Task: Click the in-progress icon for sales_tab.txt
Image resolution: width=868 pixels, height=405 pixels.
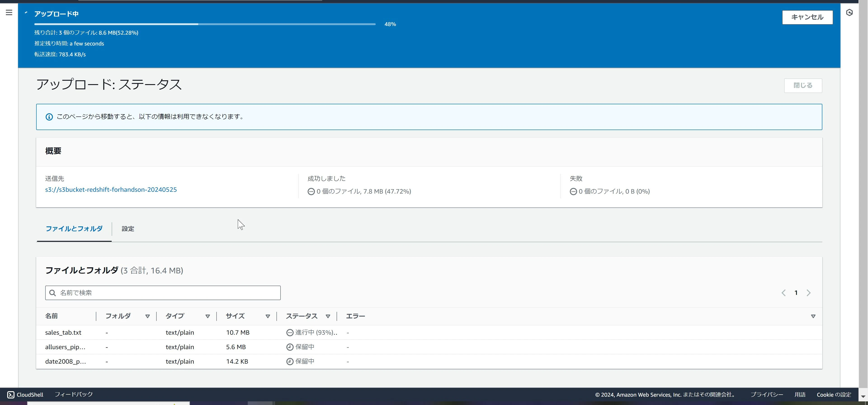Action: pos(290,332)
